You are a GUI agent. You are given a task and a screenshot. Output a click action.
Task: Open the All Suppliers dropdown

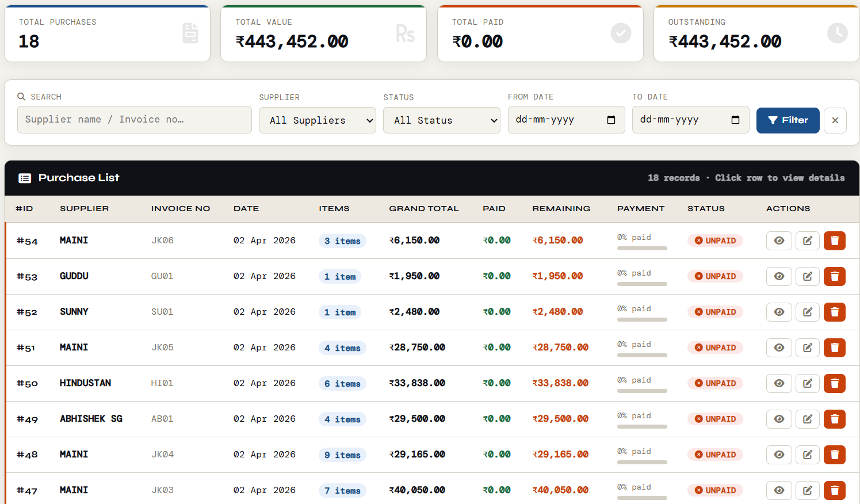click(x=317, y=120)
